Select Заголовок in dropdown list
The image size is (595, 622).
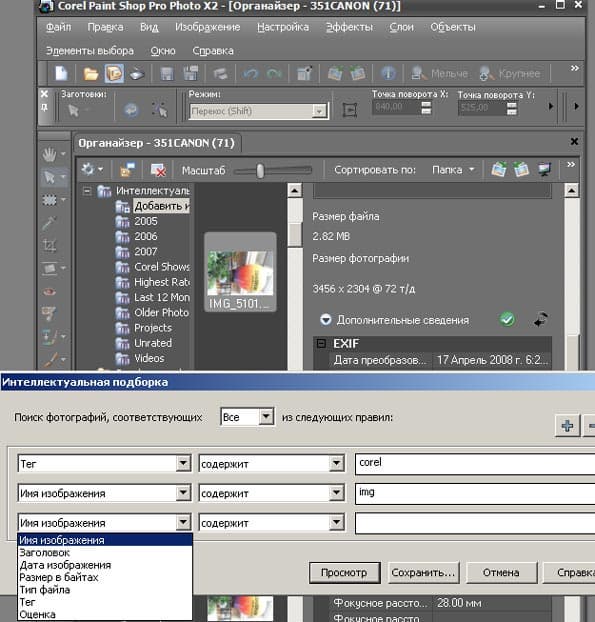click(105, 553)
